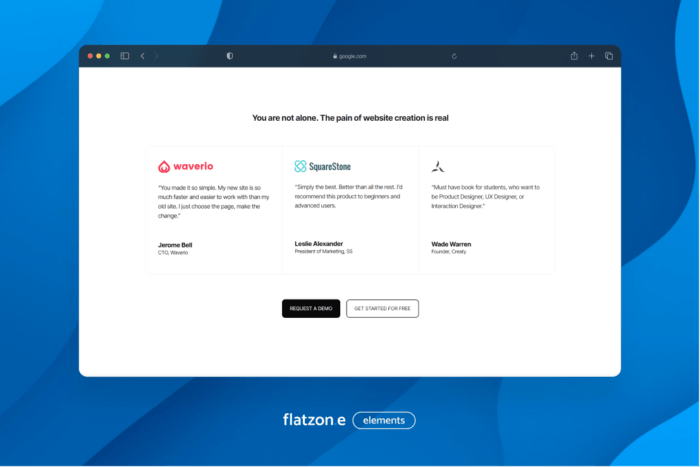
Task: Click the green fullscreen window button
Action: click(108, 56)
